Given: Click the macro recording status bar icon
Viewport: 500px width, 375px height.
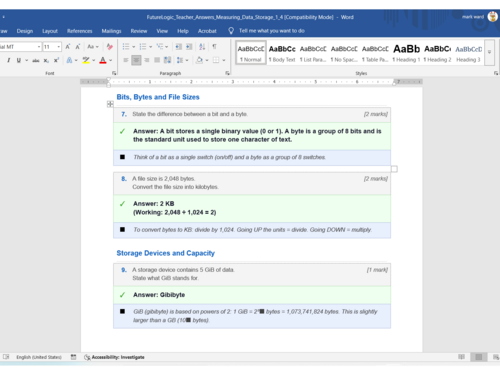Looking at the screenshot, I should (x=73, y=357).
